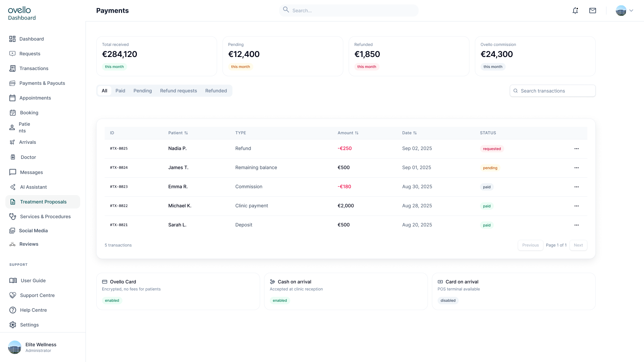Click the AI Assistant sparkle icon
Image resolution: width=644 pixels, height=362 pixels.
[x=13, y=187]
